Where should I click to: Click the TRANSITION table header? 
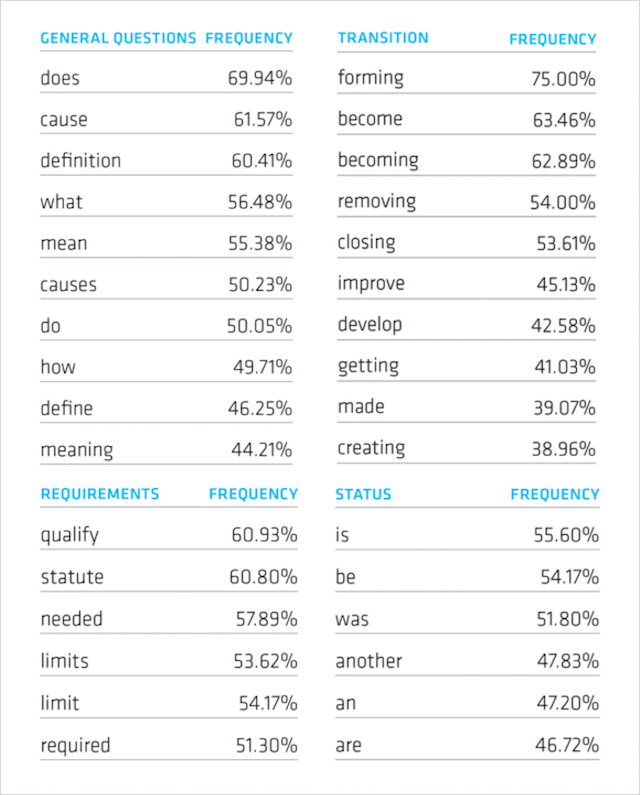(383, 38)
